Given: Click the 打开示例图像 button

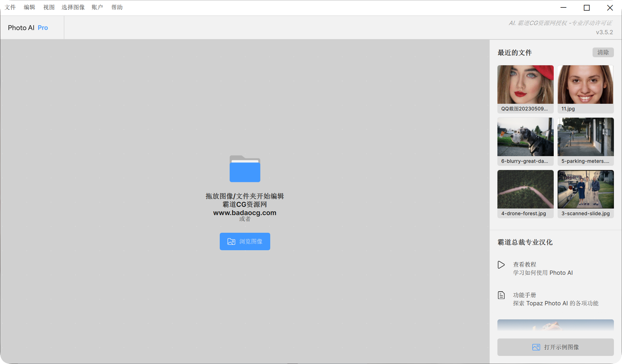Looking at the screenshot, I should tap(555, 347).
